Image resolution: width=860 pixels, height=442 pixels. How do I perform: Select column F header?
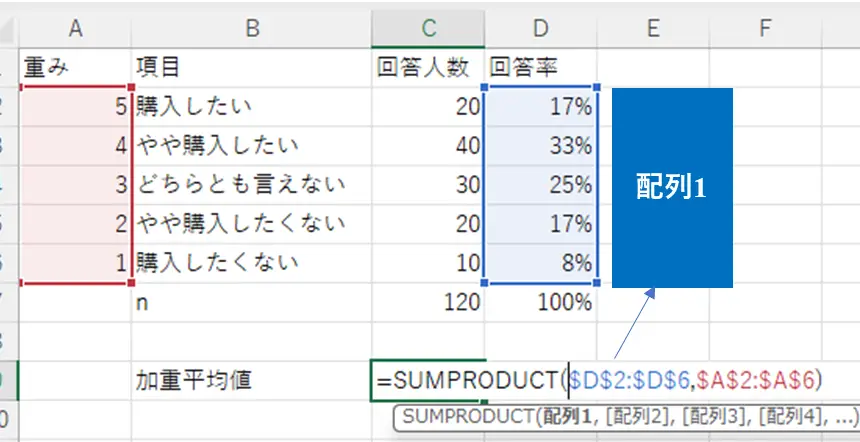[765, 28]
